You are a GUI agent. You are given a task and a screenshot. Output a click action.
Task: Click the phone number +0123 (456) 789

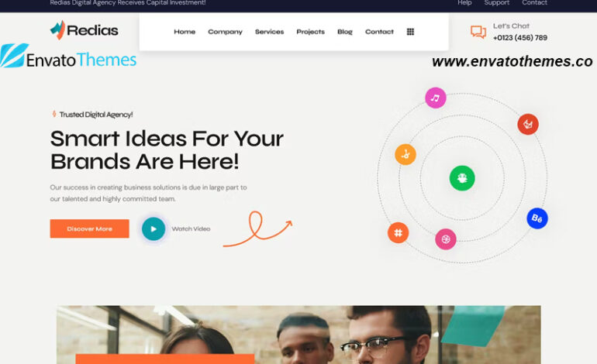[520, 38]
